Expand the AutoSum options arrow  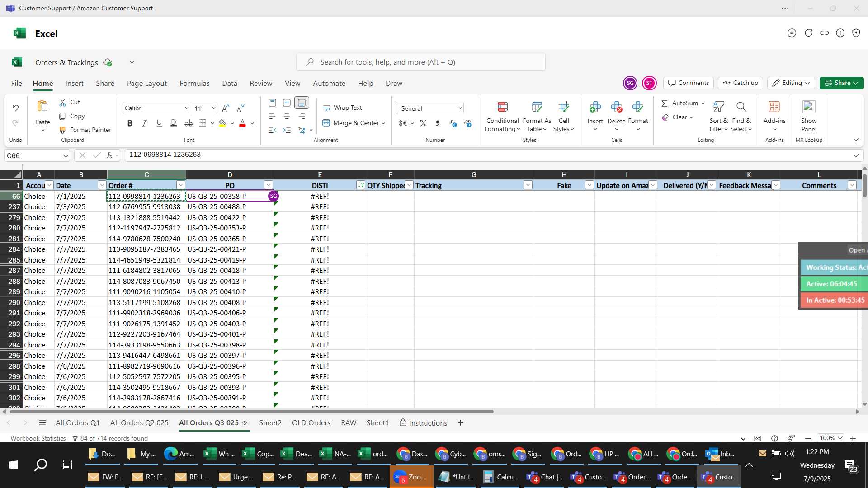click(x=703, y=103)
